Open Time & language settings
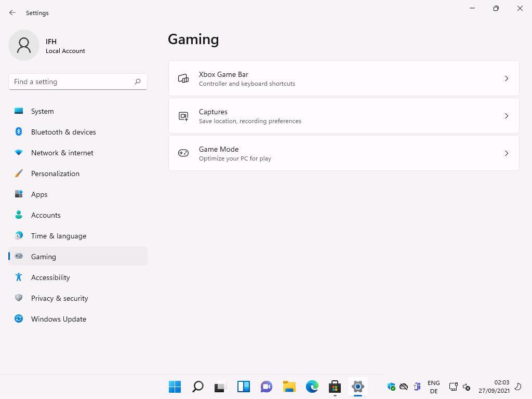The height and width of the screenshot is (399, 532). pyautogui.click(x=78, y=235)
